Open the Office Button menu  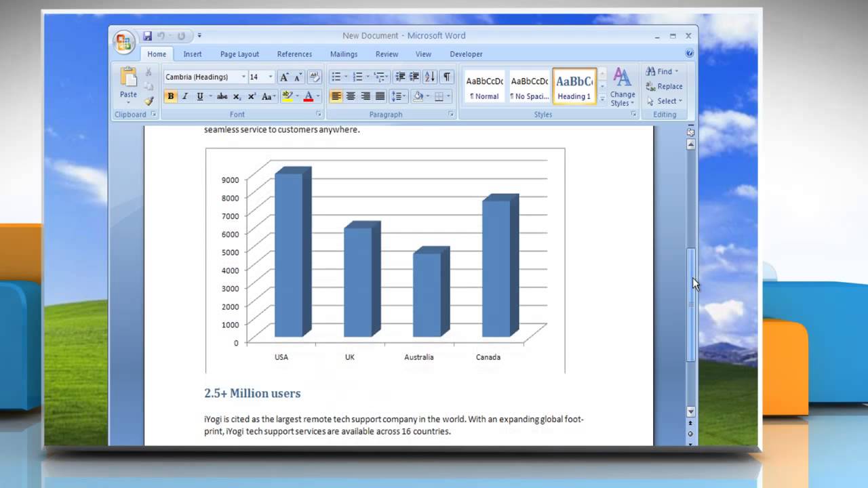[124, 43]
